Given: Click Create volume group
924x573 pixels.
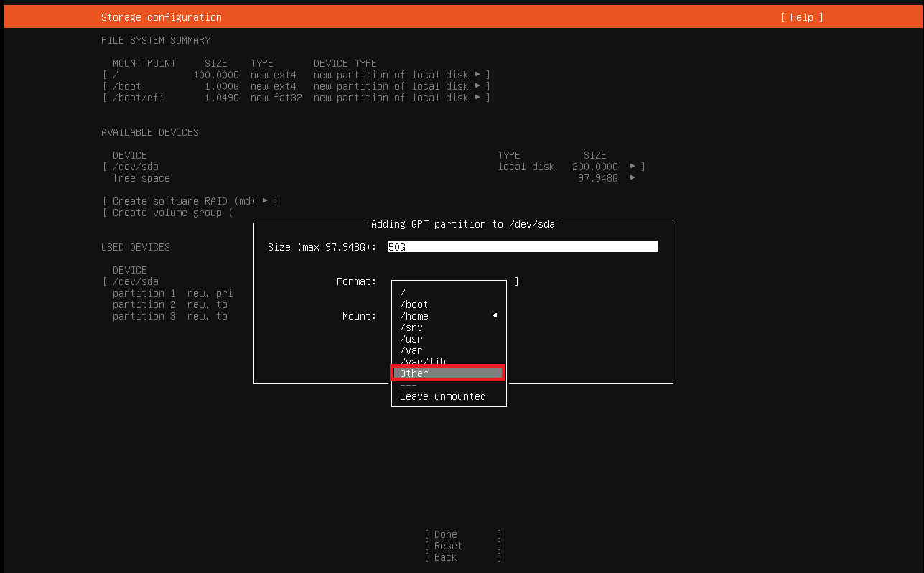Looking at the screenshot, I should 167,213.
